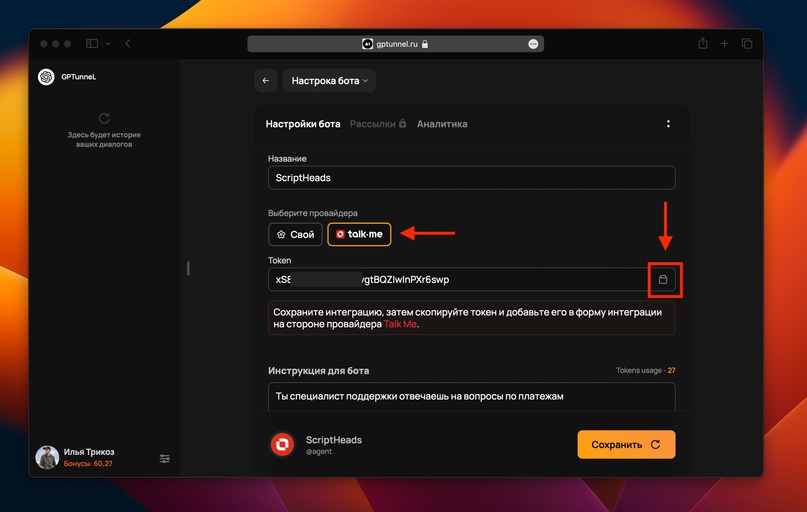Copy the token with clipboard icon

663,279
